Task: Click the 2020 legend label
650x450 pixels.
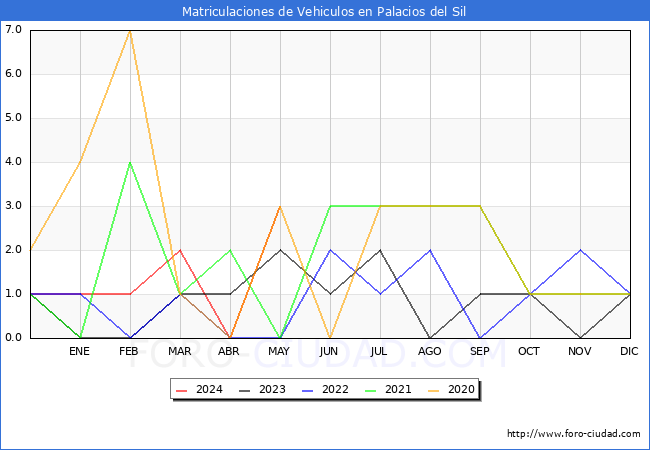Action: 461,390
